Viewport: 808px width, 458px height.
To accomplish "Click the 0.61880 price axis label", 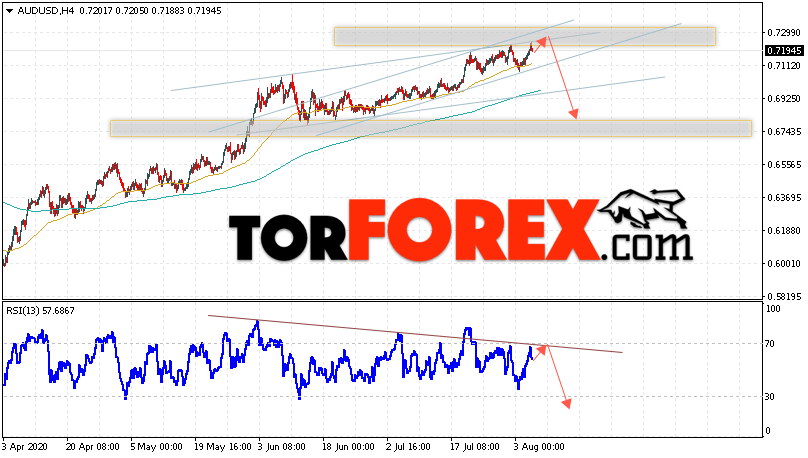I will coord(784,231).
